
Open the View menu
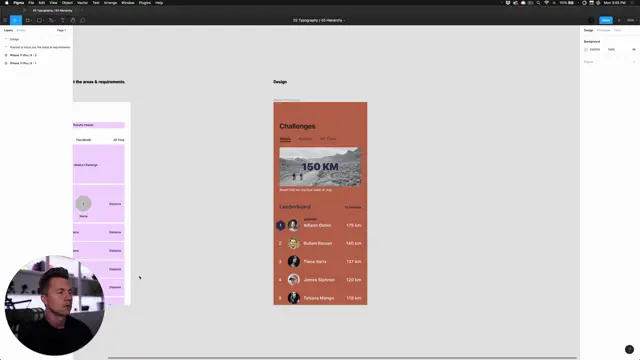coord(53,2)
